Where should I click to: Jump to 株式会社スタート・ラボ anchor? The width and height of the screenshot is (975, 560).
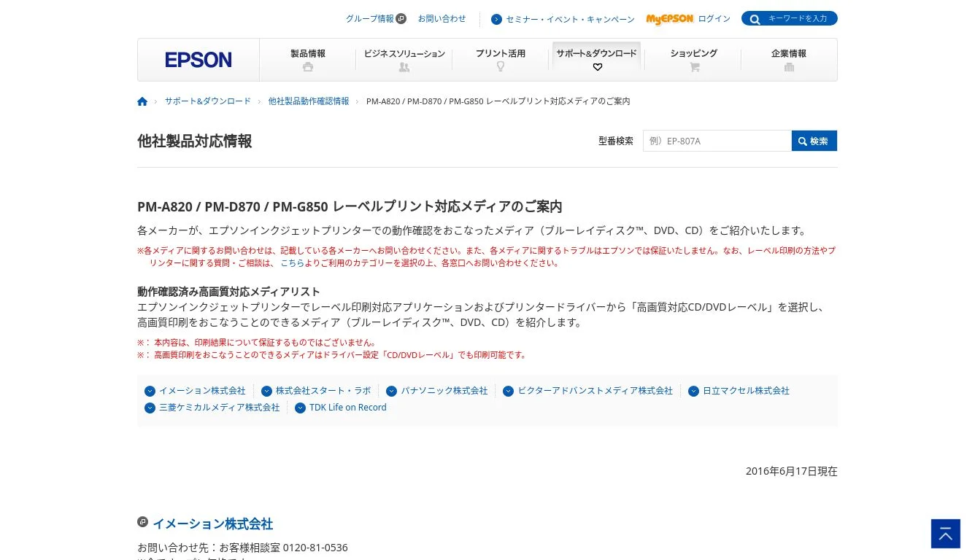(x=323, y=391)
